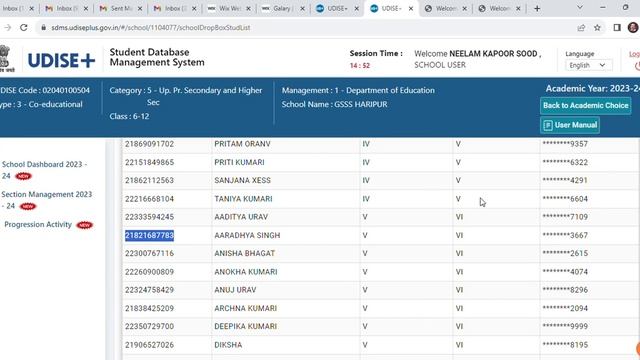Image resolution: width=640 pixels, height=360 pixels.
Task: Open Progression Activity link
Action: (x=38, y=224)
